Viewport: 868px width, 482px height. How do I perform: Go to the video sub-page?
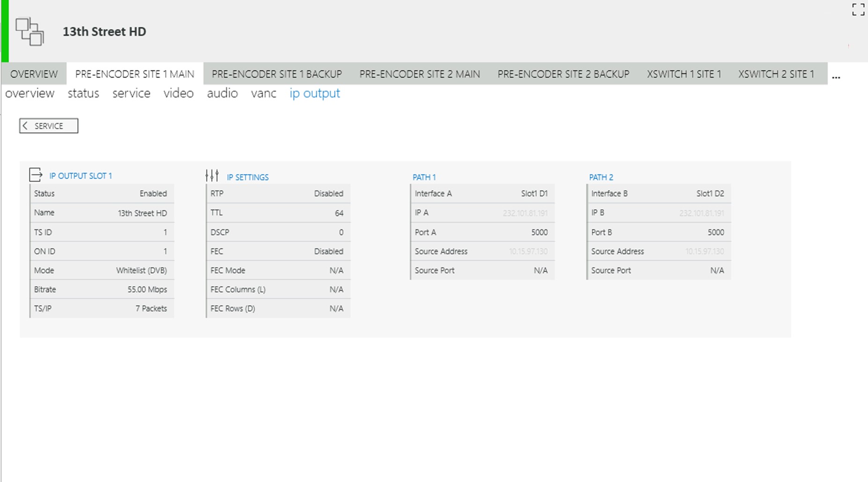pos(178,93)
